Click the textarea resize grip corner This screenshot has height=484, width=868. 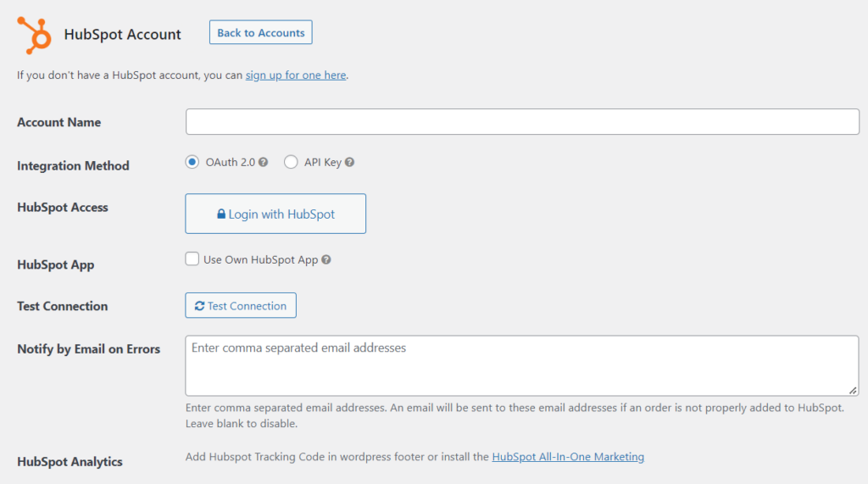tap(853, 391)
